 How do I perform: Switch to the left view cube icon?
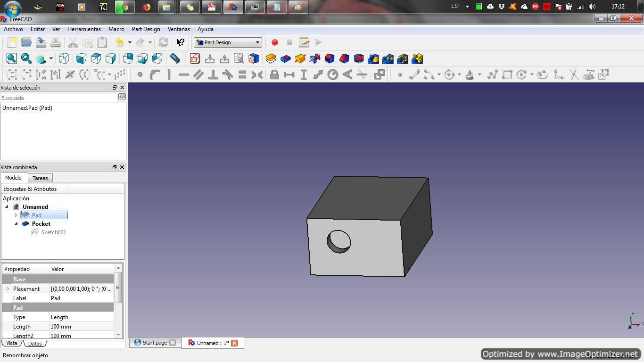(157, 58)
